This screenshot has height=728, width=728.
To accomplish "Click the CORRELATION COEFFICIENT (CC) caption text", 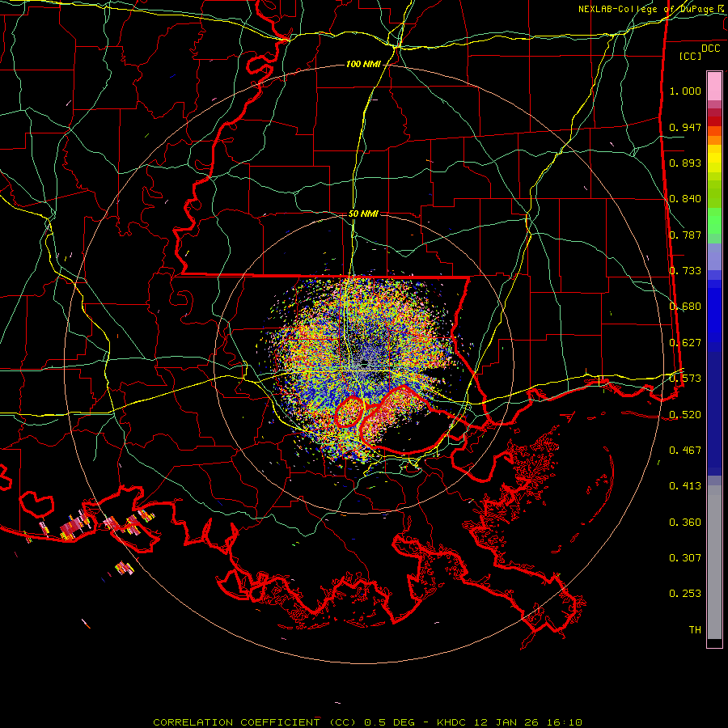I will (x=255, y=722).
